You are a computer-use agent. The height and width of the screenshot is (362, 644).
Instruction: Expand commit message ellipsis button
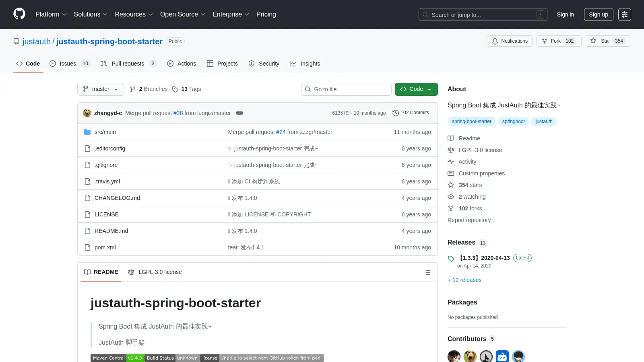click(239, 113)
